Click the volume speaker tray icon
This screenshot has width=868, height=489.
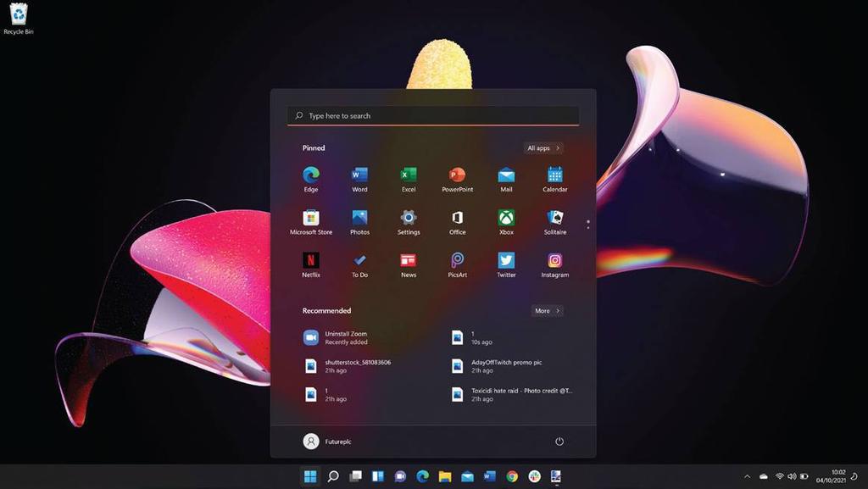tap(792, 476)
